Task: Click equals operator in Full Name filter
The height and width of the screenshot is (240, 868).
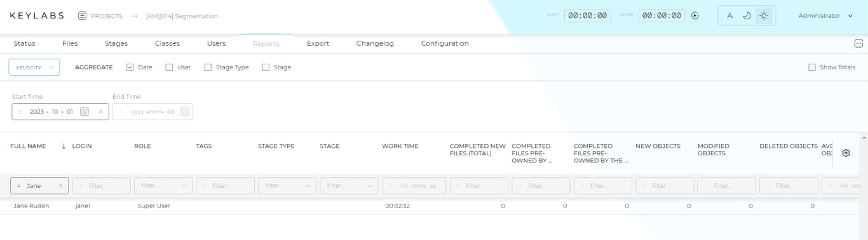Action: pyautogui.click(x=18, y=186)
